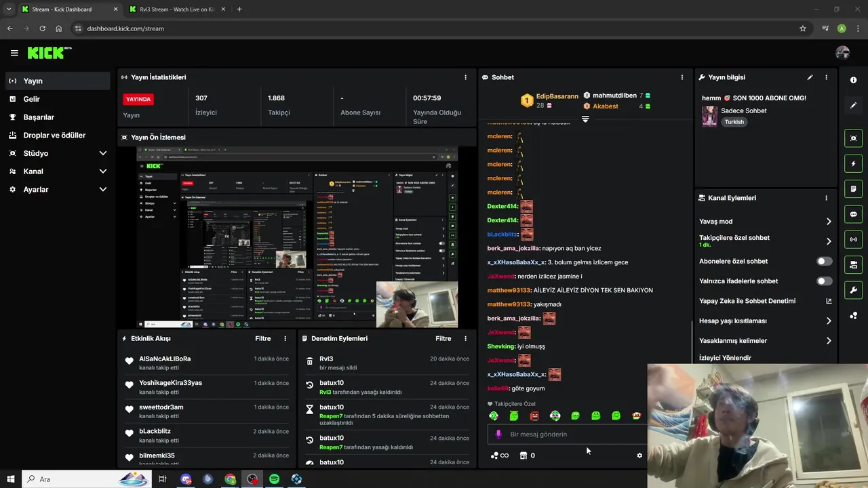Toggle the chat bubble panel icon
The width and height of the screenshot is (868, 488).
853,214
